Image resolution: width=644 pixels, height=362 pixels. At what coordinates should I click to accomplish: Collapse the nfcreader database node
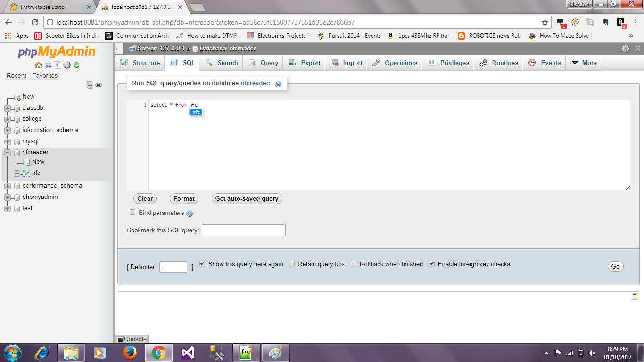click(x=8, y=153)
